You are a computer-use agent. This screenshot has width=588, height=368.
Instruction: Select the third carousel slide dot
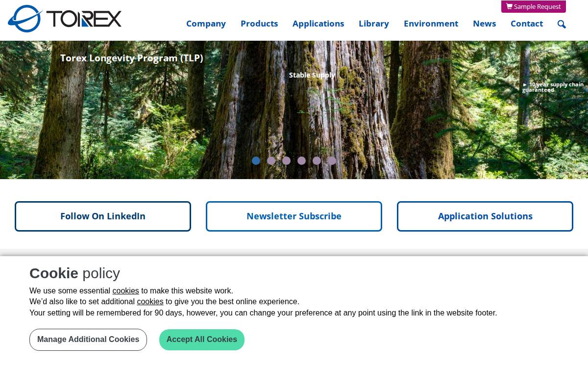[286, 160]
